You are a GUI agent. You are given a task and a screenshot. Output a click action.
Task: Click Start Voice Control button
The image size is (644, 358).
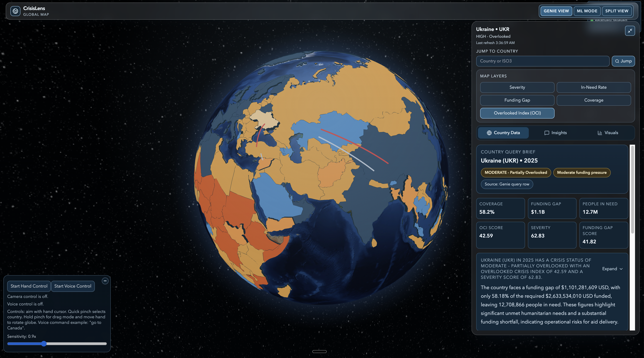click(x=73, y=286)
